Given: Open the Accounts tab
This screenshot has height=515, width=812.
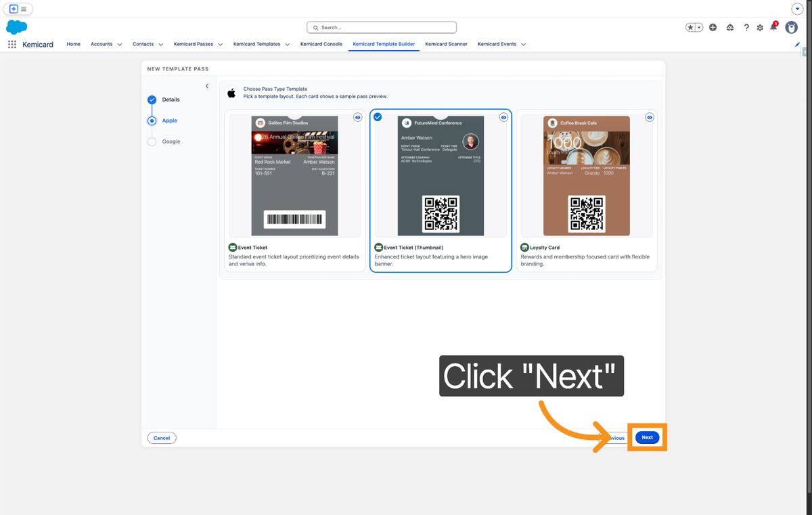Looking at the screenshot, I should tap(101, 44).
